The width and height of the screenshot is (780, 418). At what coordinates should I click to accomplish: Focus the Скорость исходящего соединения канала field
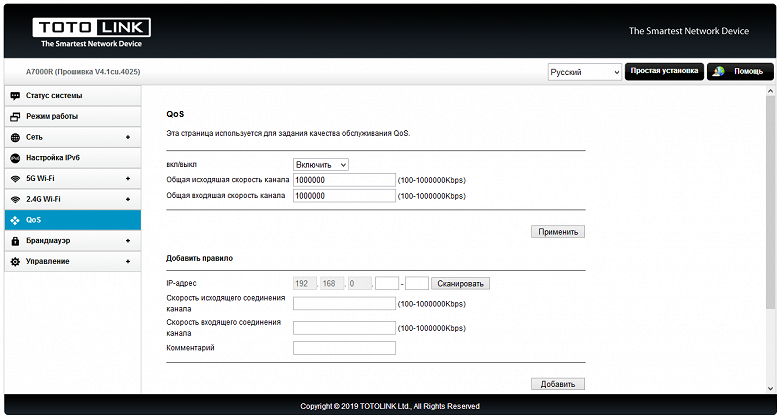pyautogui.click(x=344, y=304)
